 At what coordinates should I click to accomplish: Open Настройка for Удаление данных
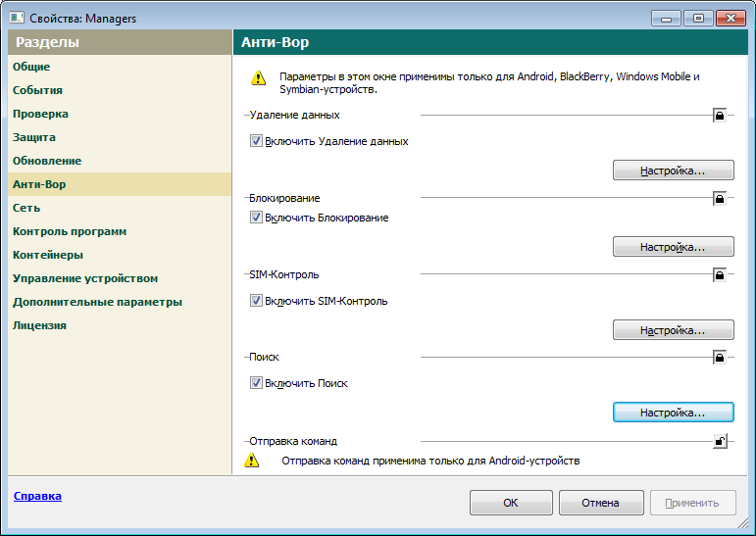point(673,171)
